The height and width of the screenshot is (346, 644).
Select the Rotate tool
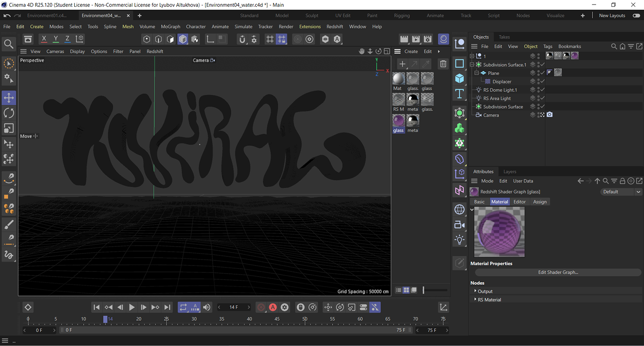pos(9,113)
